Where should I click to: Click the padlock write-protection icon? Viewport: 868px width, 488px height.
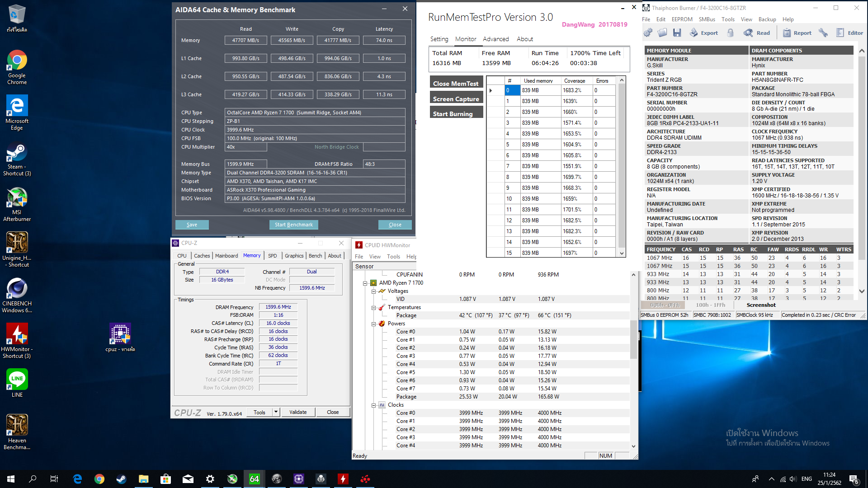pos(731,33)
